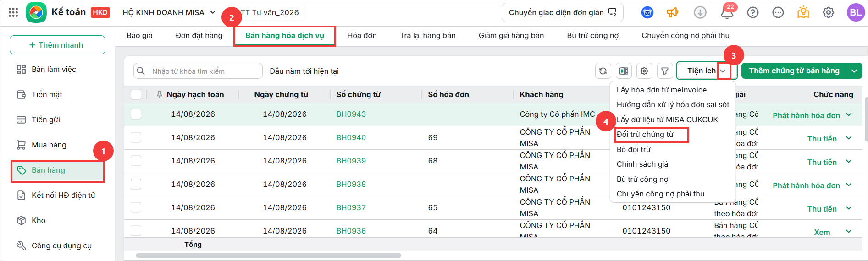Choose Lấy dữ liệu từ MISA CUKCUK

668,120
